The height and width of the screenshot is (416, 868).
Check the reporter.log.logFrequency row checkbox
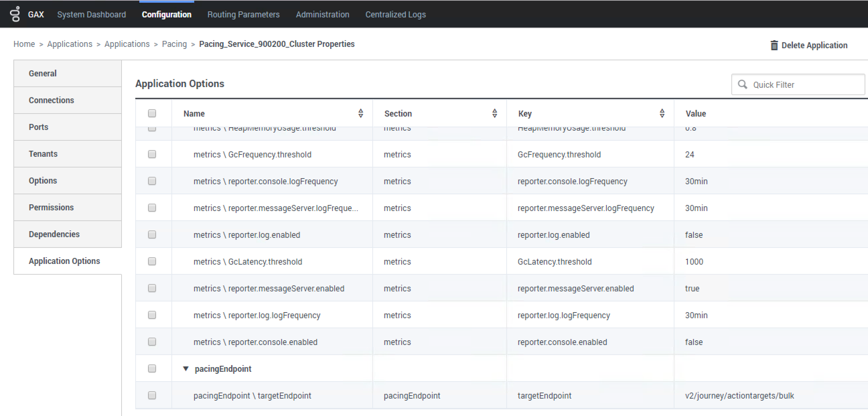[152, 315]
